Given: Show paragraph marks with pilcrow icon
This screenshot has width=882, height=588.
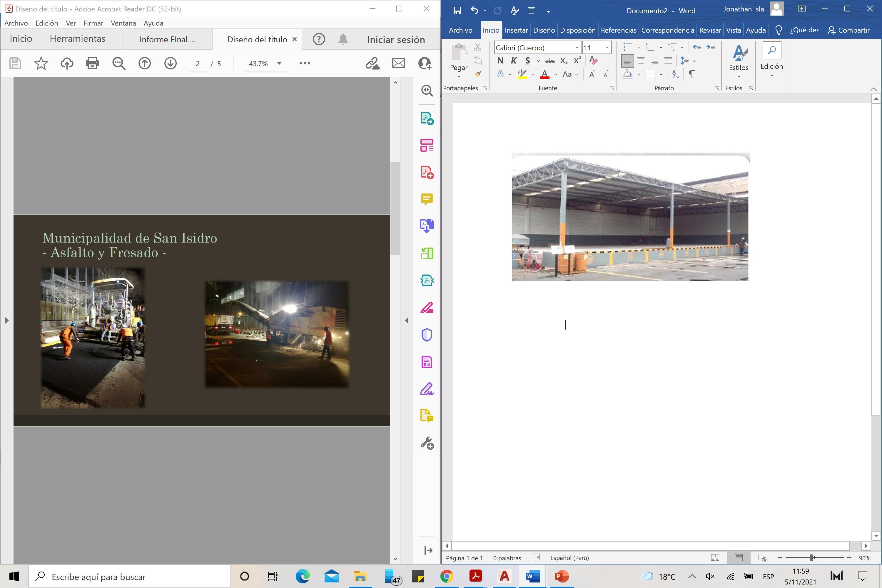Looking at the screenshot, I should tap(691, 74).
